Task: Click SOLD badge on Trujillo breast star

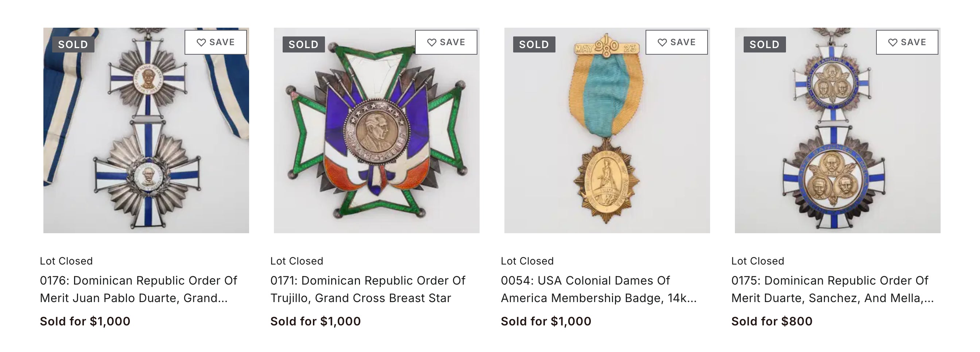Action: [x=303, y=44]
